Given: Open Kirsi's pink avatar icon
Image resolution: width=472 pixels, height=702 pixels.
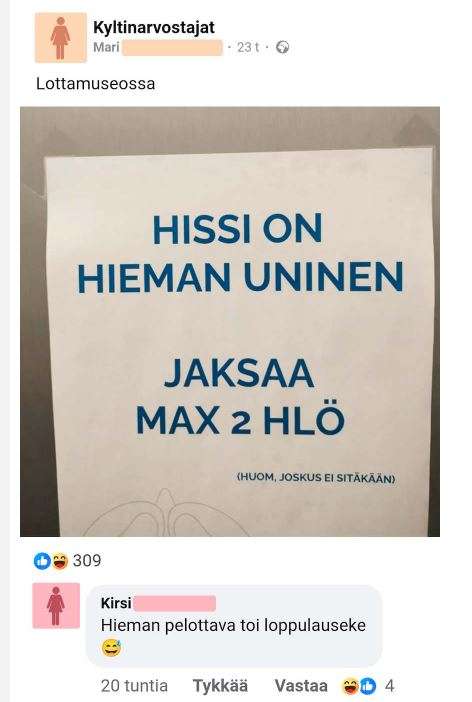Looking at the screenshot, I should (x=56, y=605).
